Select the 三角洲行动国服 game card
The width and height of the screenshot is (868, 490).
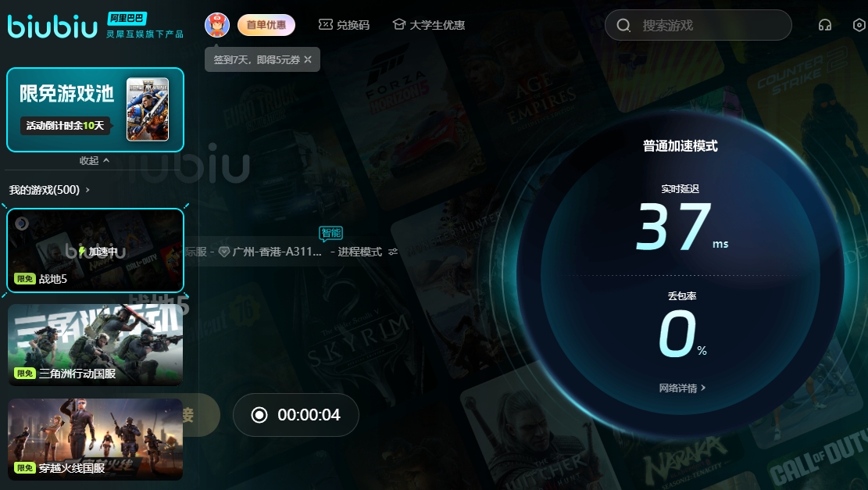coord(95,345)
